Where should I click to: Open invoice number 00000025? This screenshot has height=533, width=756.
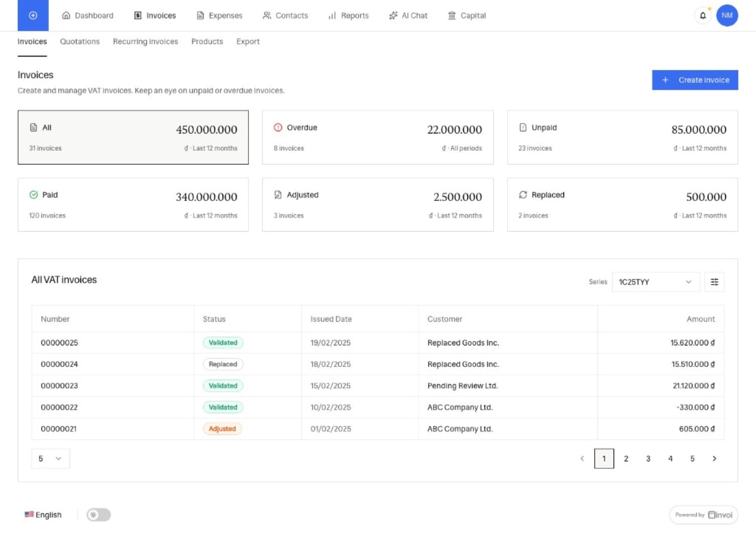(59, 343)
